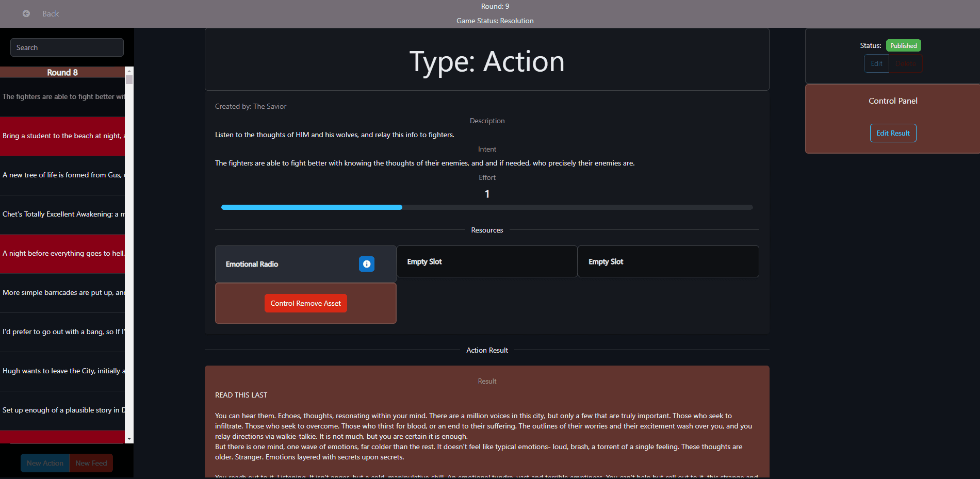Click the Effort progress bar

(x=486, y=207)
